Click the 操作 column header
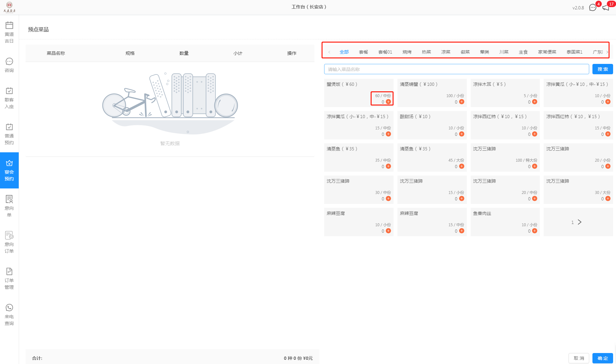This screenshot has height=364, width=616. click(292, 53)
